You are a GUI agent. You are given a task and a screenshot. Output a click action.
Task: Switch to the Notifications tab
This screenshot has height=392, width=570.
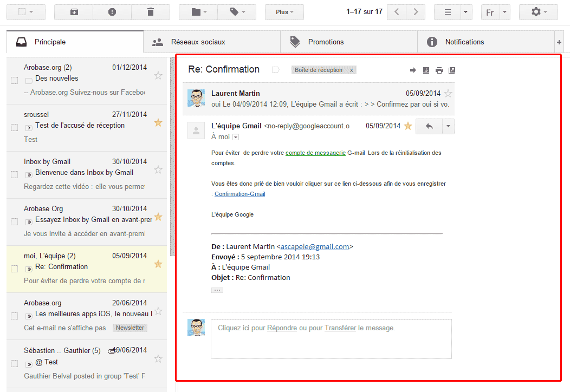click(x=486, y=42)
